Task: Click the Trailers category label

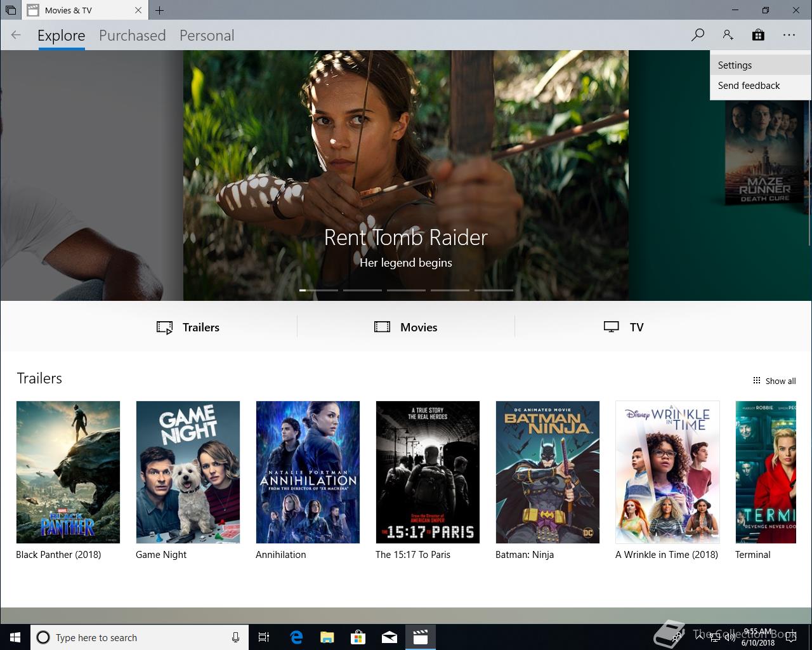Action: [201, 328]
